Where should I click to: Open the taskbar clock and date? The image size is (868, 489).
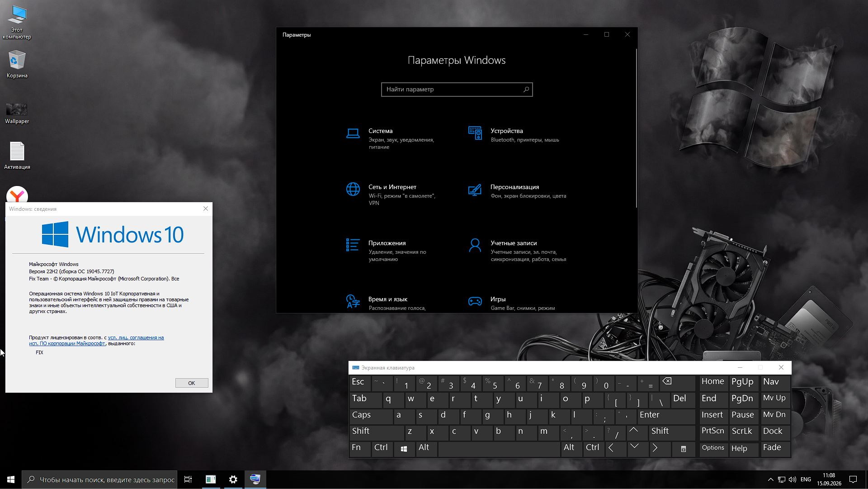829,480
